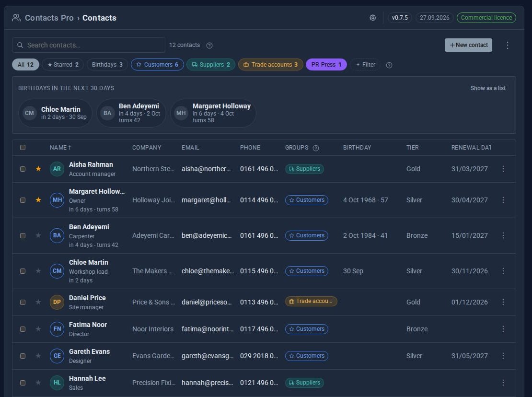Click the Suppliers tag in Aisha Rahman's row
Image resolution: width=532 pixels, height=397 pixels.
pos(304,169)
